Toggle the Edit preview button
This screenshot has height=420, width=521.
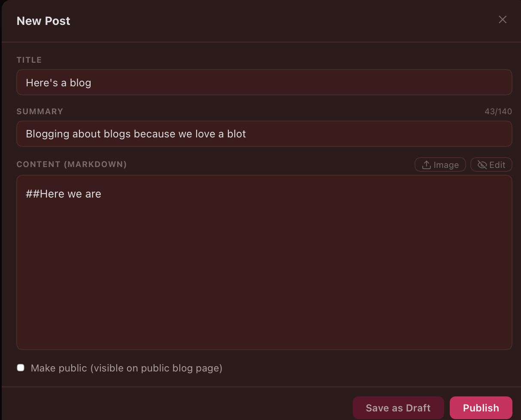pos(491,165)
